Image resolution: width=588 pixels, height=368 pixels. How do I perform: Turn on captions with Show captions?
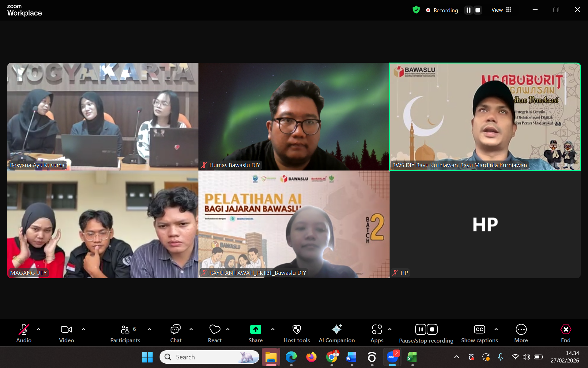(480, 333)
